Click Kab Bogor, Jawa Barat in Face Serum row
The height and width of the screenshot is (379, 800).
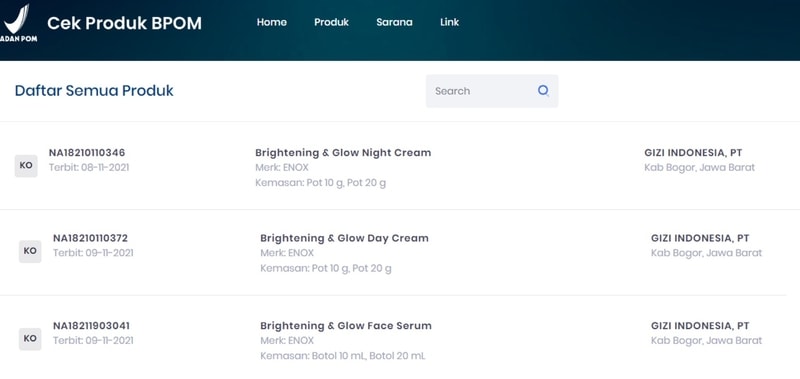point(707,340)
